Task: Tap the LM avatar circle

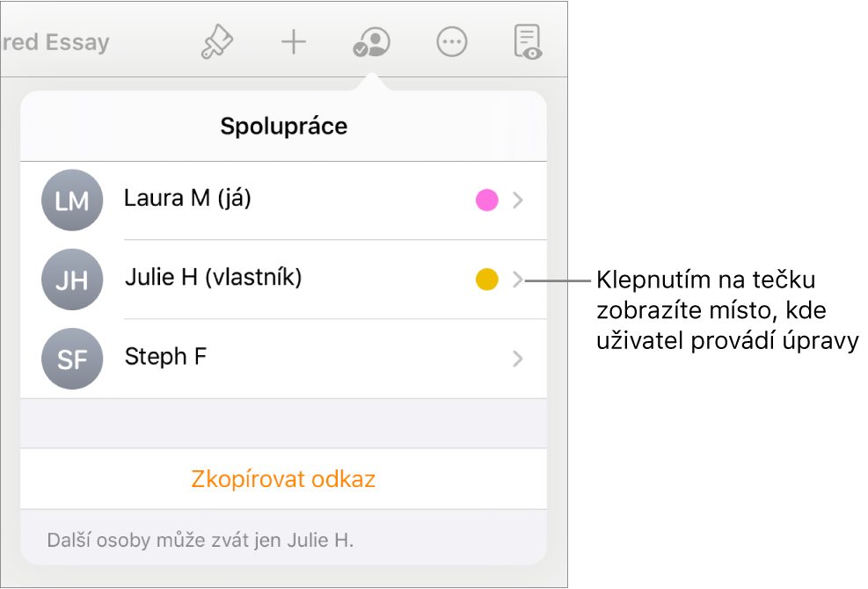Action: (72, 200)
